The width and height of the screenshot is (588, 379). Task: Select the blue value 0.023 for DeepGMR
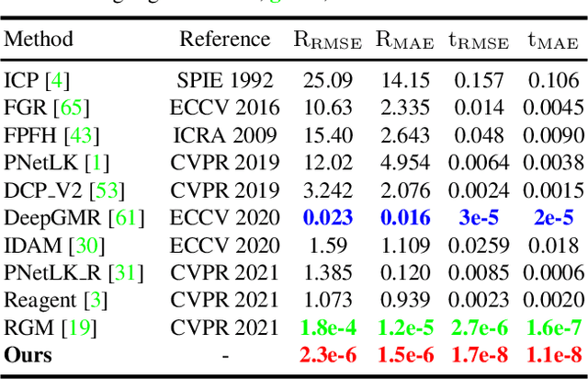point(328,218)
